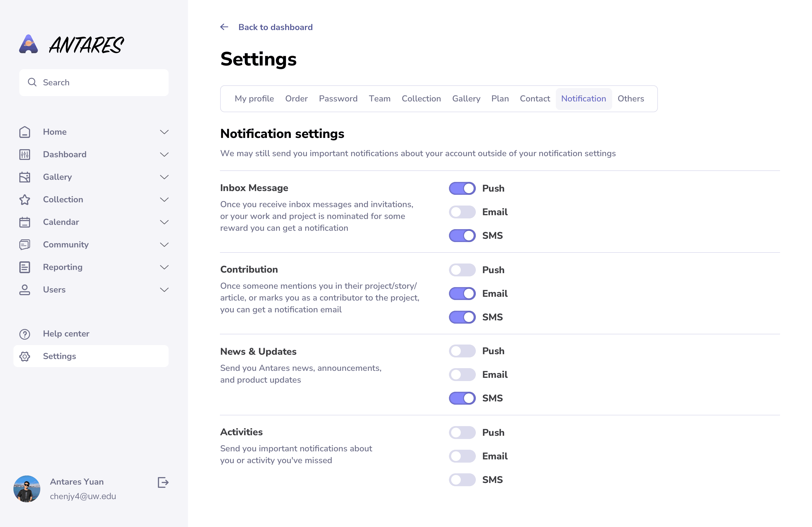Click the Calendar icon in sidebar
Screen dimensions: 812x527
click(x=24, y=222)
